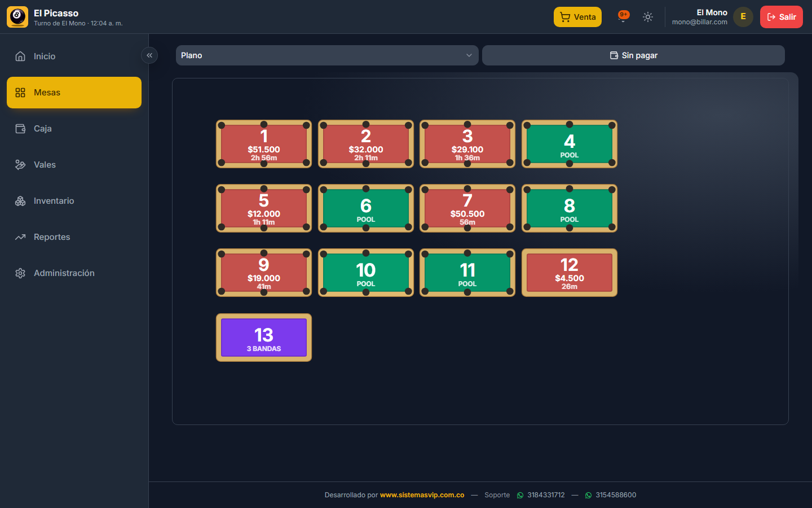This screenshot has width=812, height=508.
Task: Open free pool table 8
Action: pyautogui.click(x=570, y=208)
